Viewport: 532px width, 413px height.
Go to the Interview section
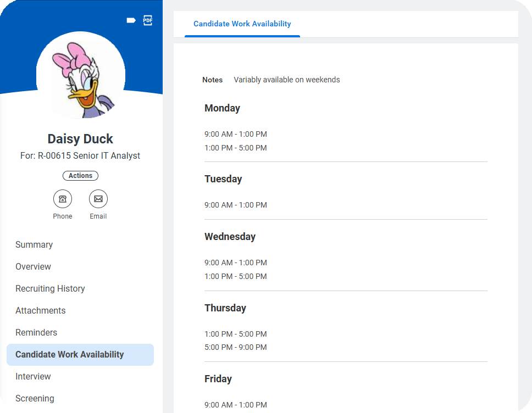[x=33, y=376]
